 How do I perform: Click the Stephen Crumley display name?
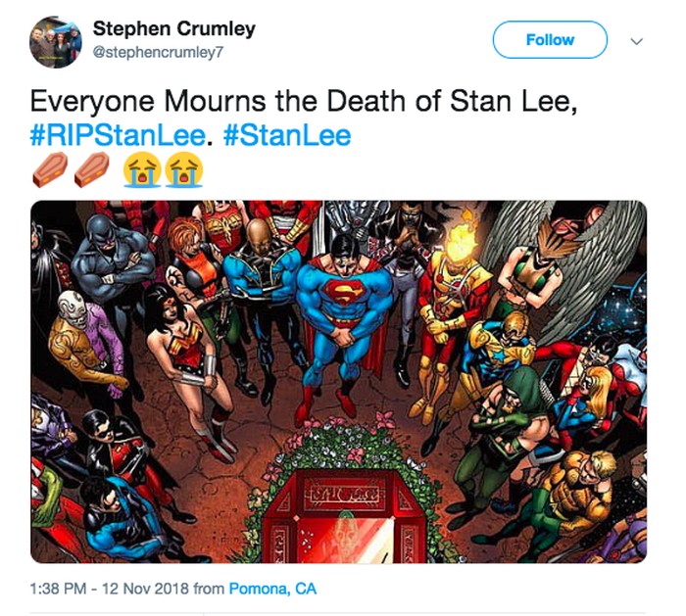173,28
